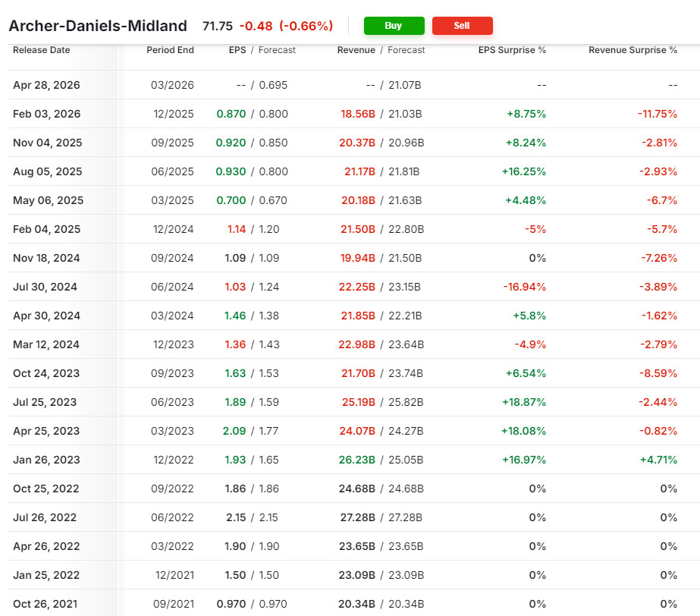Click the EPS / Forecast column header
Viewport: 700px width, 616px height.
click(262, 50)
